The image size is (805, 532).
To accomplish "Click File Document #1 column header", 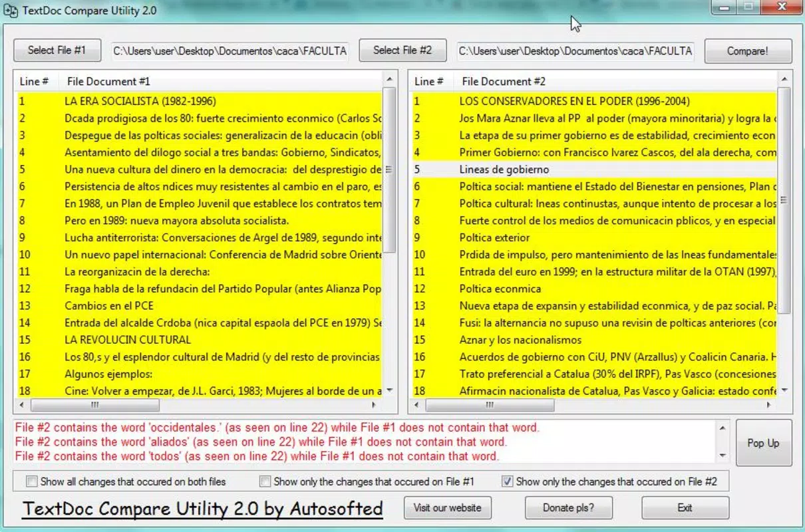I will point(220,81).
